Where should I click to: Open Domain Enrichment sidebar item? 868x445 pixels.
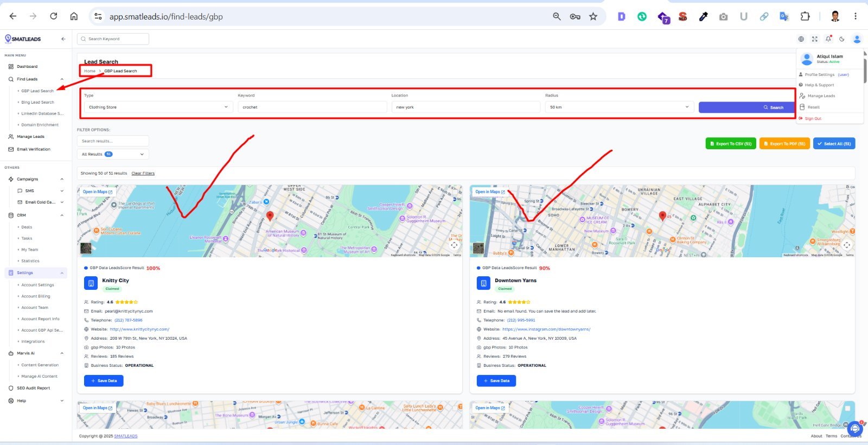point(40,125)
